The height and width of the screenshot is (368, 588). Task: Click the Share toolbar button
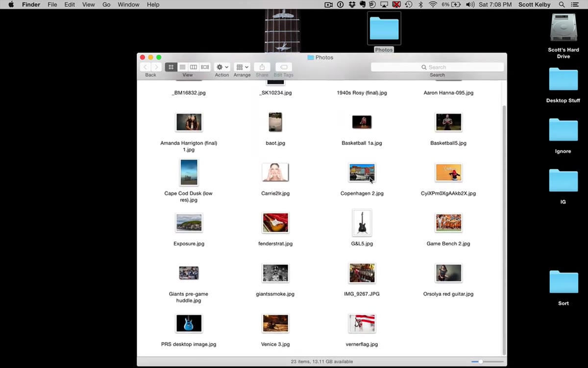pyautogui.click(x=262, y=67)
